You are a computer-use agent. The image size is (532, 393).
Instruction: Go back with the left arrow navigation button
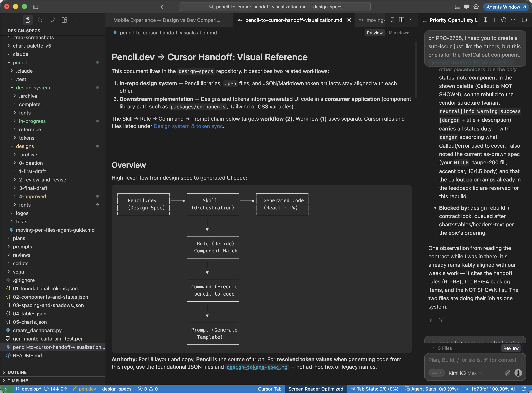163,7
